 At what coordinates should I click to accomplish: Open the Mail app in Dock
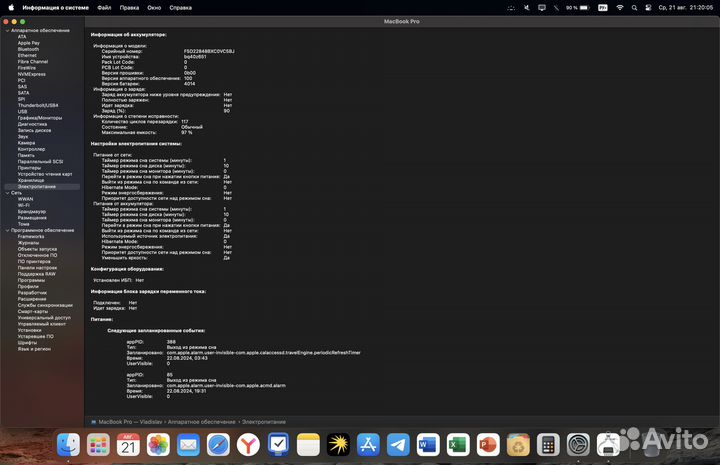pyautogui.click(x=188, y=444)
